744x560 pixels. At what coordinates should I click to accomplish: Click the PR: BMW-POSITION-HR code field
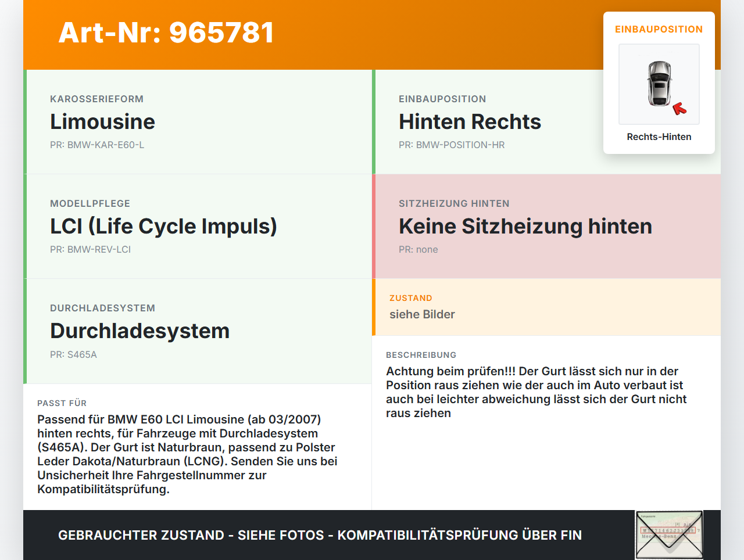click(x=451, y=145)
